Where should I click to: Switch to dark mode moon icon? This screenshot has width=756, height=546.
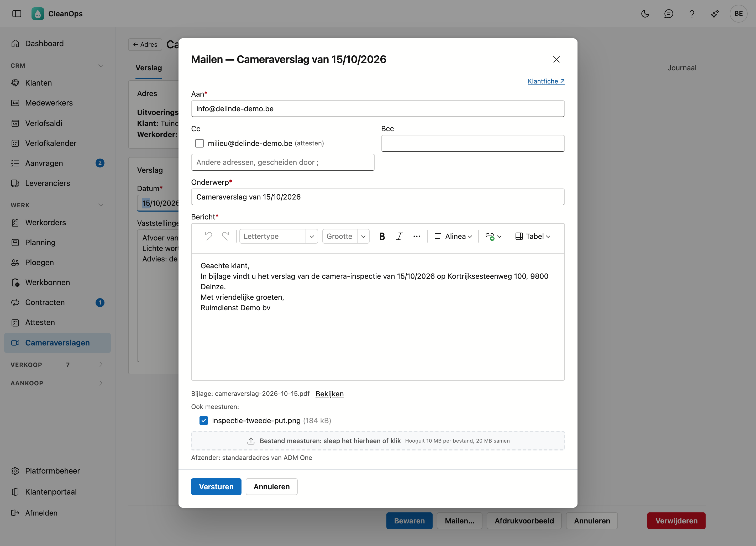coord(645,14)
